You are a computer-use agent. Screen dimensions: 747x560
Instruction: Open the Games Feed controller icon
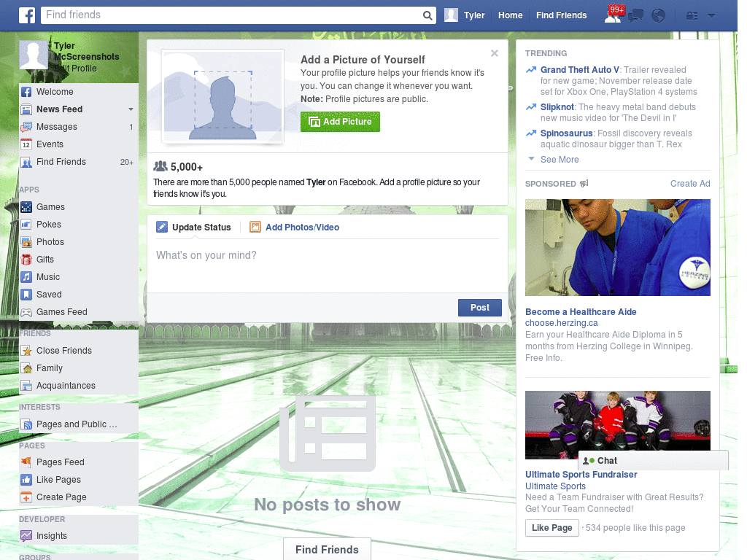pos(26,312)
